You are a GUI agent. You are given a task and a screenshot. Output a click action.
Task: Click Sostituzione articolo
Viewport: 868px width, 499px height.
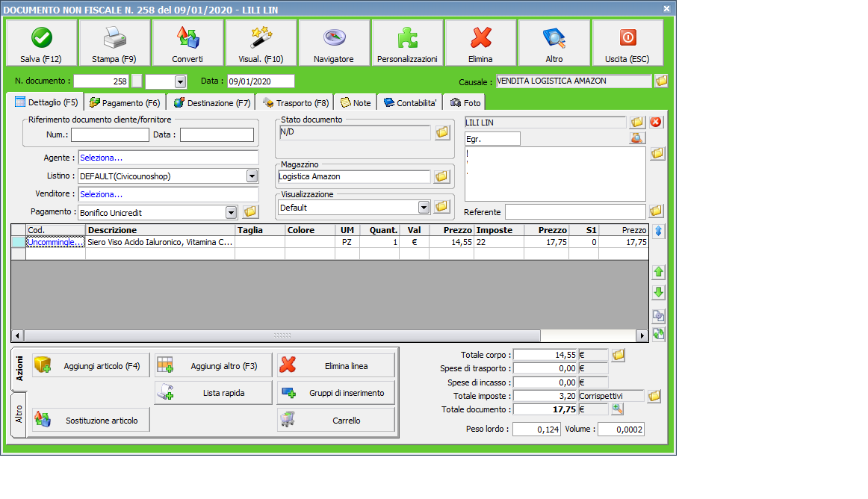click(91, 420)
